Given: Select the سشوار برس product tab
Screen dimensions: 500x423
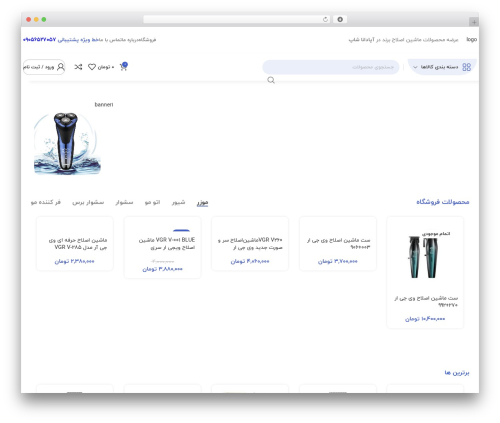Looking at the screenshot, I should pos(88,202).
